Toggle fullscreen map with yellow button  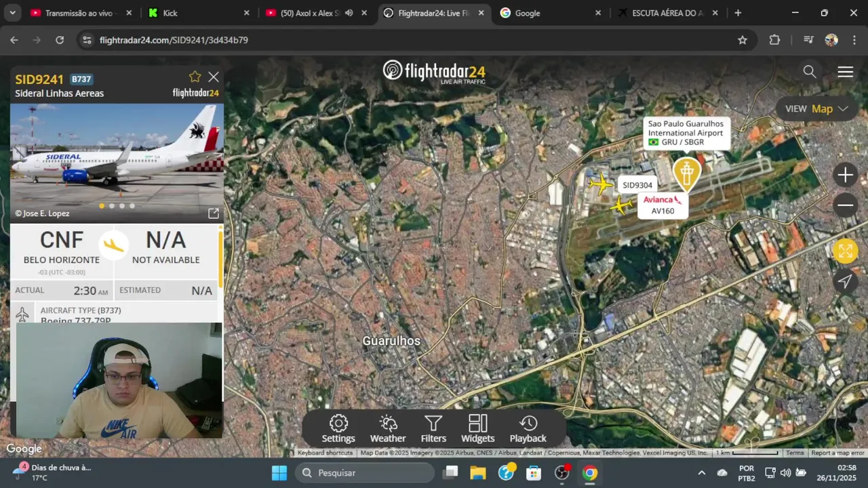click(x=845, y=251)
